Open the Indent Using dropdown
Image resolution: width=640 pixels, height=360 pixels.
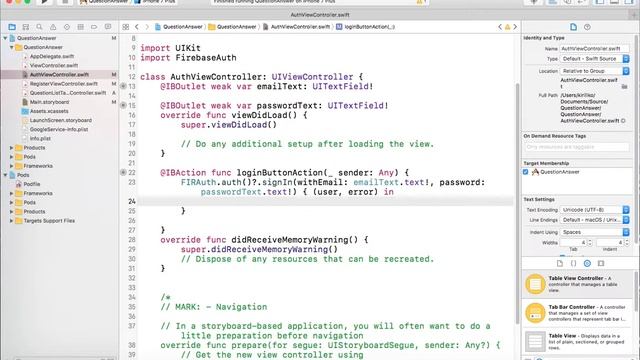coord(594,232)
